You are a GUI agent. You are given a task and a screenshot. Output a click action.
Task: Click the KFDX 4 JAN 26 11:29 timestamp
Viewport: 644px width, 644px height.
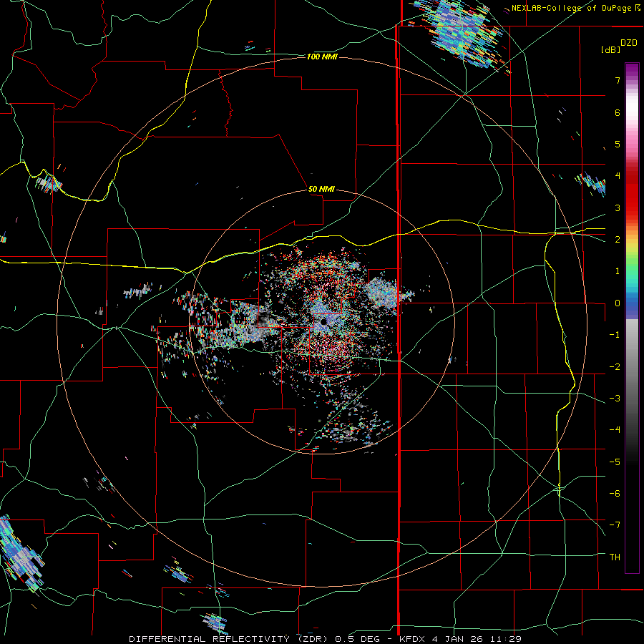tap(460, 639)
